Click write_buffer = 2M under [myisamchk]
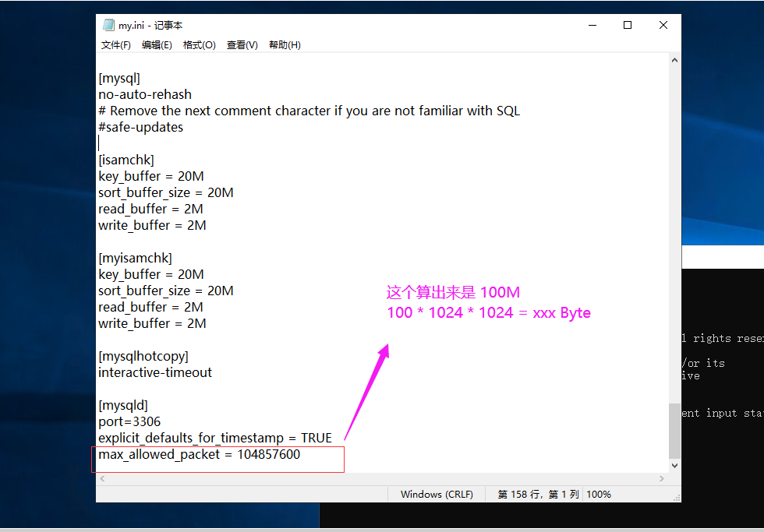 click(152, 324)
